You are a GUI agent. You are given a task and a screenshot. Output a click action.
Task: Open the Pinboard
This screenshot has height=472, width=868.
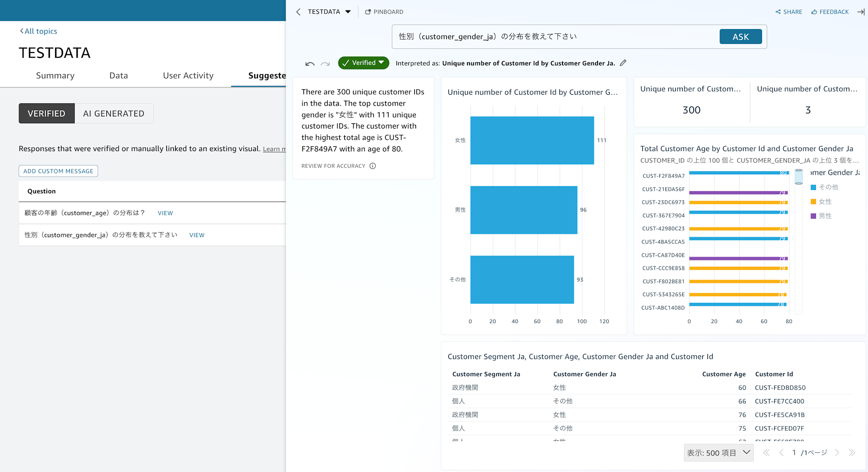click(x=384, y=12)
